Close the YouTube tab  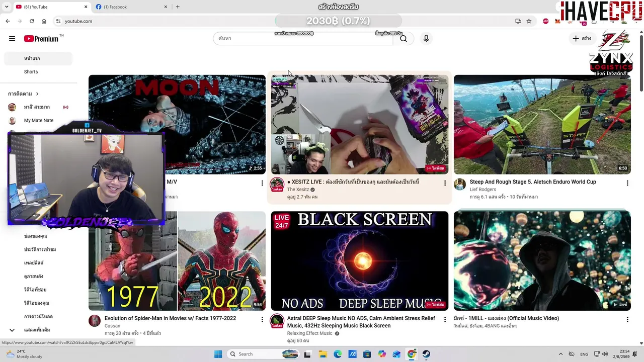tap(86, 7)
